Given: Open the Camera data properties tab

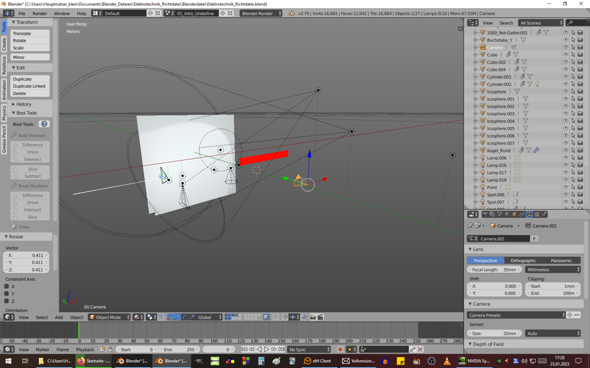Looking at the screenshot, I should point(529,214).
